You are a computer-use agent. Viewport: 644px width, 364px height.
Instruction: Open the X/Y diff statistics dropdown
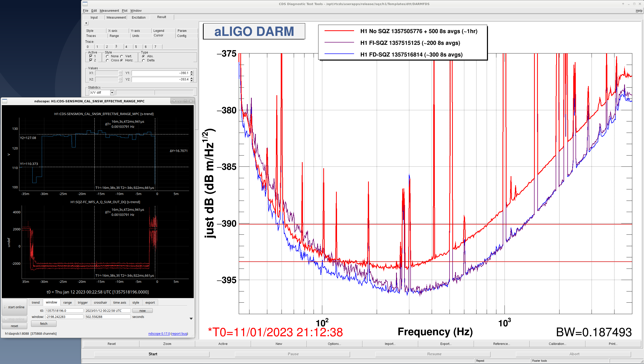coord(112,93)
